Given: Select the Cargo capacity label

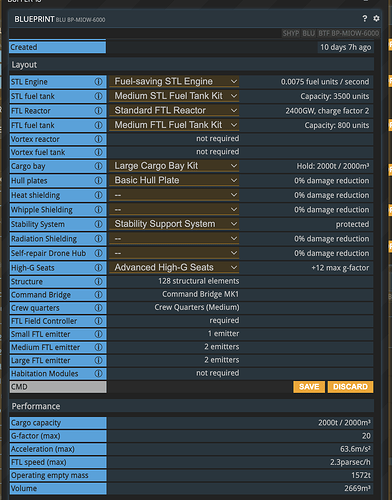Looking at the screenshot, I should click(36, 423).
